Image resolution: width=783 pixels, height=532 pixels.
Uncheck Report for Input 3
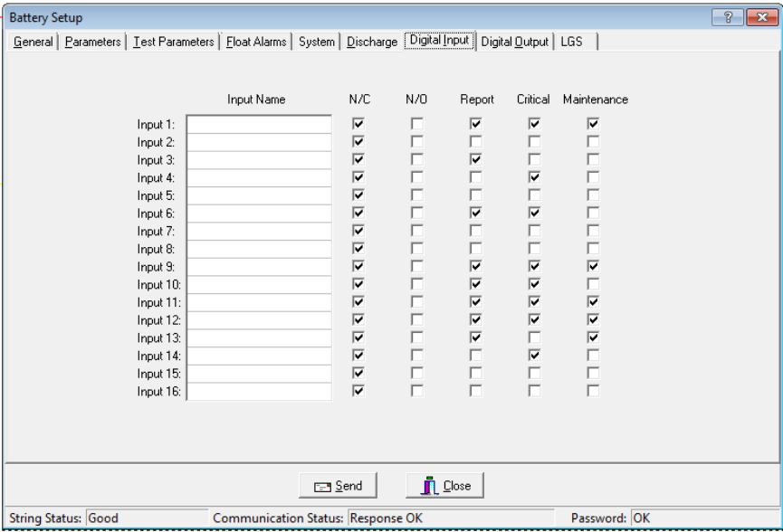[476, 160]
